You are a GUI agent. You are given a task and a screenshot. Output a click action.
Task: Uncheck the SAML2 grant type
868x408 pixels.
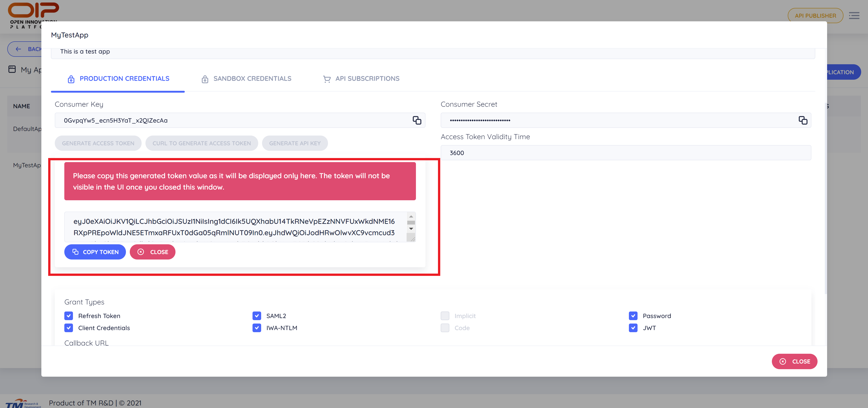257,316
